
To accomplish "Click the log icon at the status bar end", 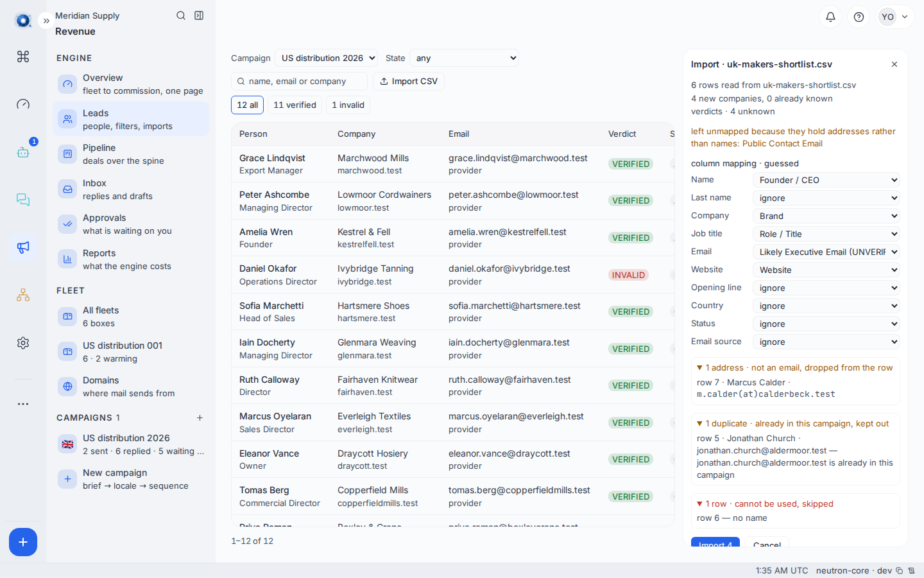I will point(911,570).
